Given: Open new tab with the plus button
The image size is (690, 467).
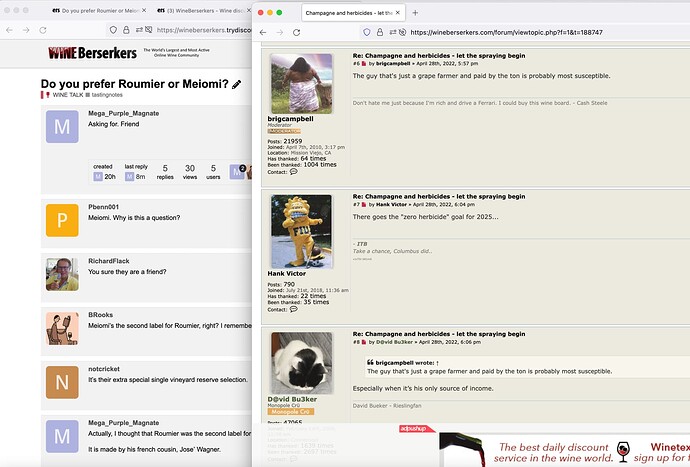Looking at the screenshot, I should [415, 13].
